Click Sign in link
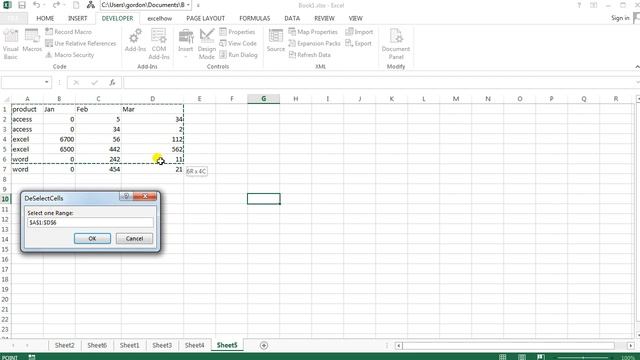 [x=620, y=18]
